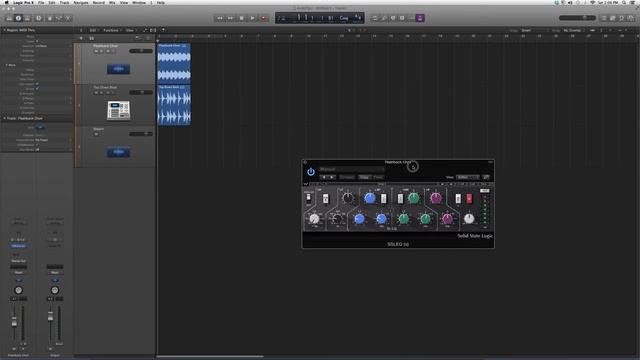Toggle the Tuner button
The image size is (640, 360).
(x=393, y=18)
